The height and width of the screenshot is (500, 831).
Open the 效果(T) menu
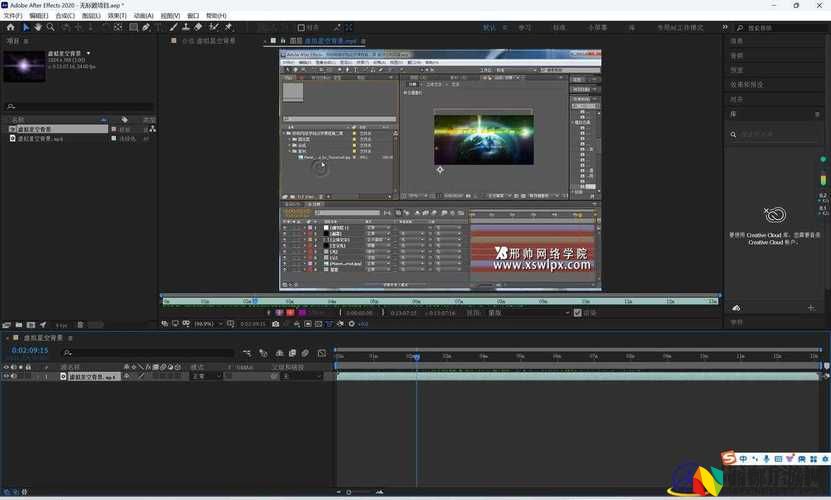(x=117, y=16)
